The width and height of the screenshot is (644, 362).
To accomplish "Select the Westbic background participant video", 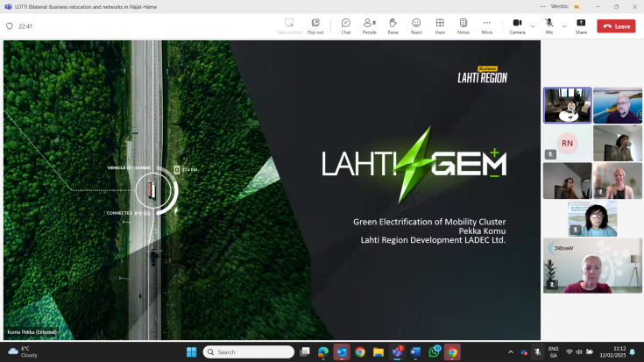I will coord(592,266).
